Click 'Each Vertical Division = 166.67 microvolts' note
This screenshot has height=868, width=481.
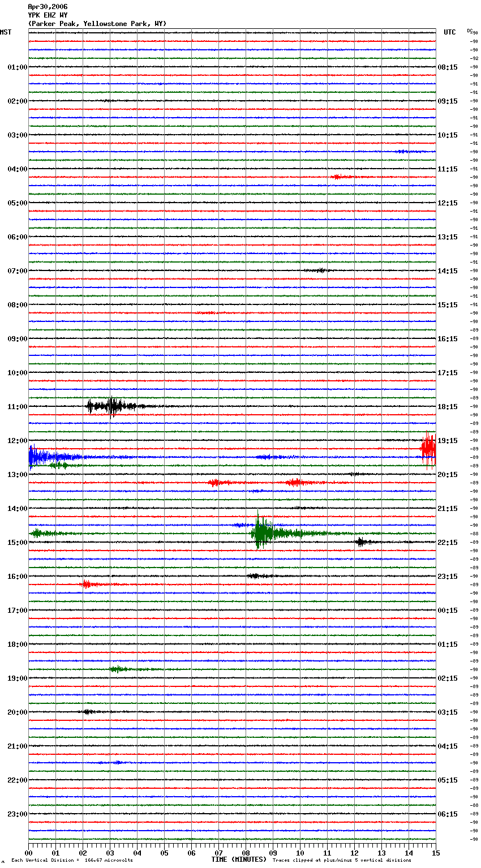coord(72,861)
